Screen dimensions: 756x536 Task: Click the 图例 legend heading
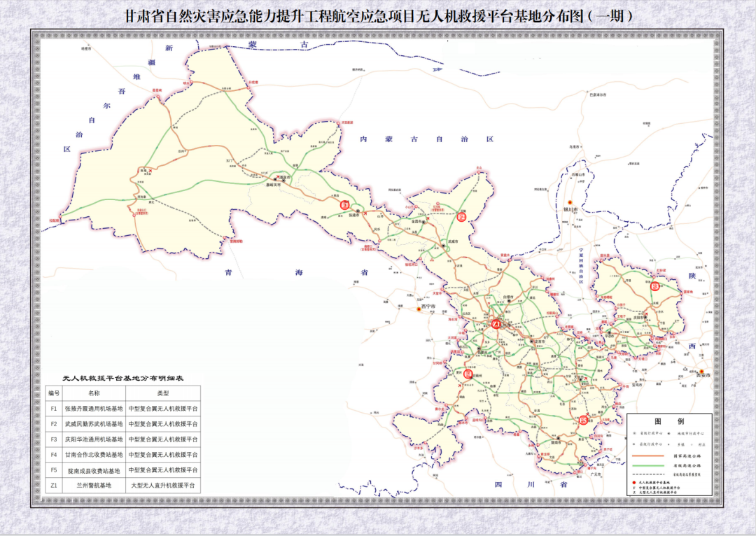668,422
